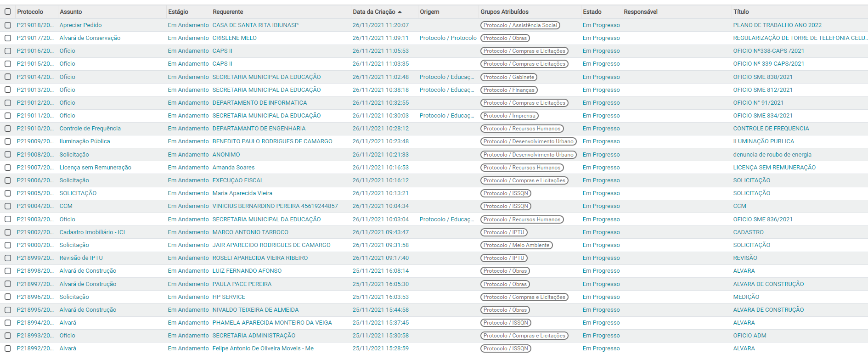Sort by Protocolo column header

pyautogui.click(x=30, y=12)
